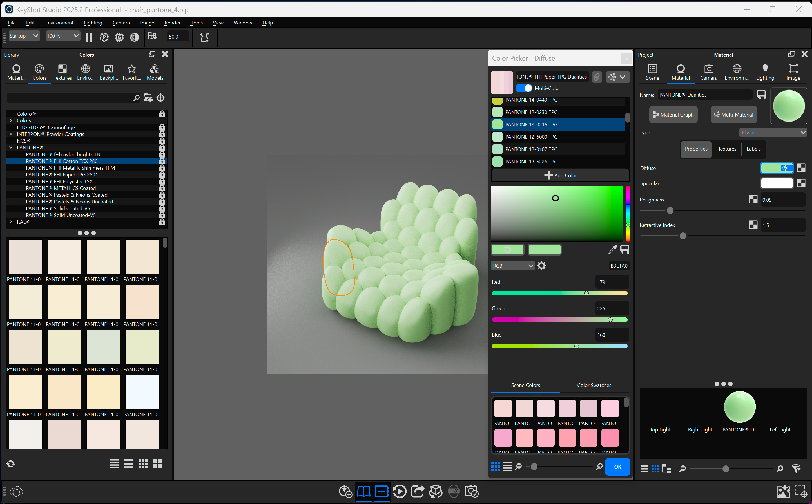Open the 100 % zoom dropdown
Image resolution: width=812 pixels, height=504 pixels.
click(x=63, y=36)
